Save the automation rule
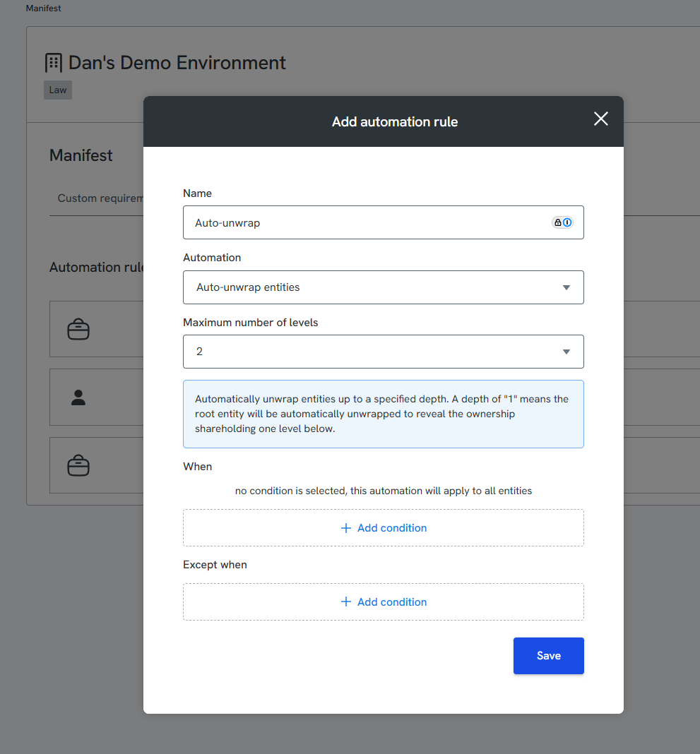 548,656
